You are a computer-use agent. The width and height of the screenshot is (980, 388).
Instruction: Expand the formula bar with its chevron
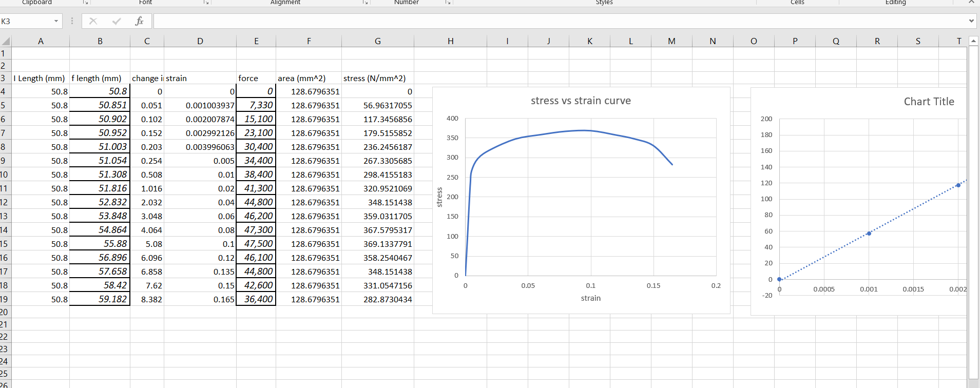971,21
